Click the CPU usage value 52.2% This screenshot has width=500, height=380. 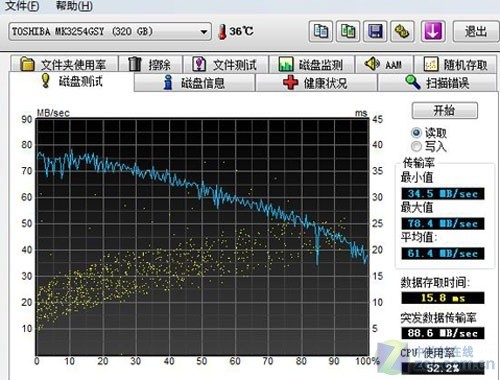click(x=443, y=368)
